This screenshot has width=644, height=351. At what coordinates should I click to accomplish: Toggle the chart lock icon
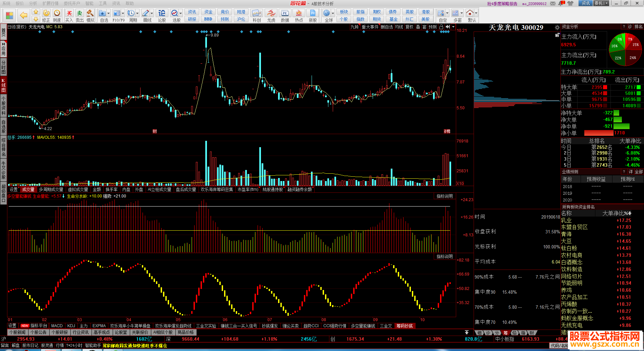pos(441,27)
